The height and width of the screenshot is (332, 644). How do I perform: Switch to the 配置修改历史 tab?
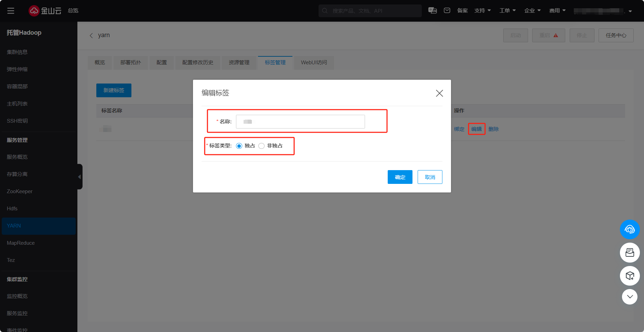click(x=198, y=63)
